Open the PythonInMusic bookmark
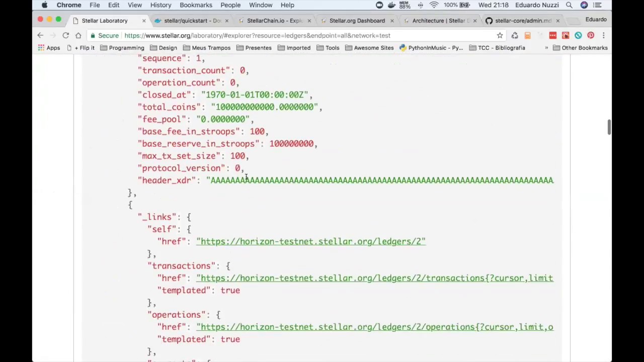This screenshot has width=644, height=362. [431, 48]
